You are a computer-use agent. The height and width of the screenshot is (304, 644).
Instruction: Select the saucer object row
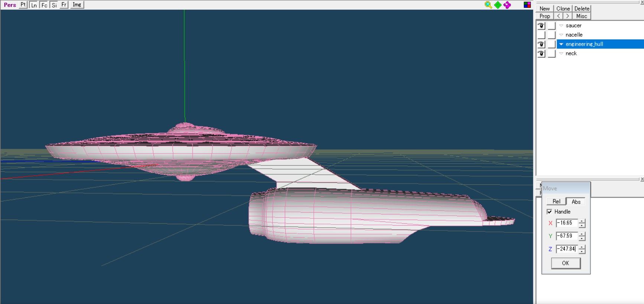600,26
